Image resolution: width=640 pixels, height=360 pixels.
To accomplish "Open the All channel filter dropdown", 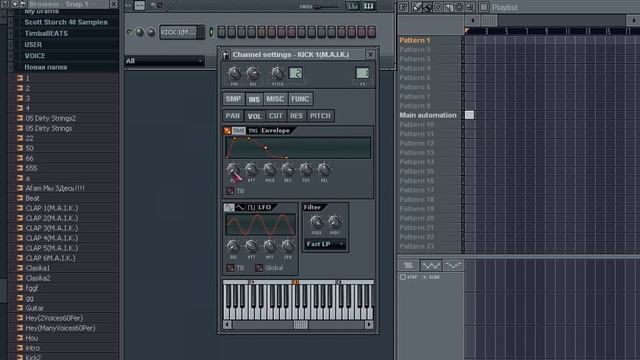I will point(164,61).
